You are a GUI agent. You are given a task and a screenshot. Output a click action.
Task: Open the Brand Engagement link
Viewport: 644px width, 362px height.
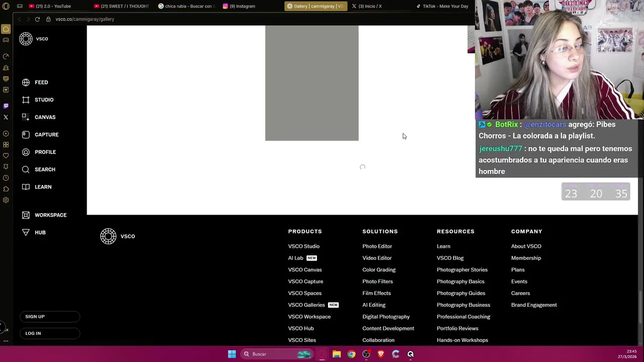(x=534, y=305)
